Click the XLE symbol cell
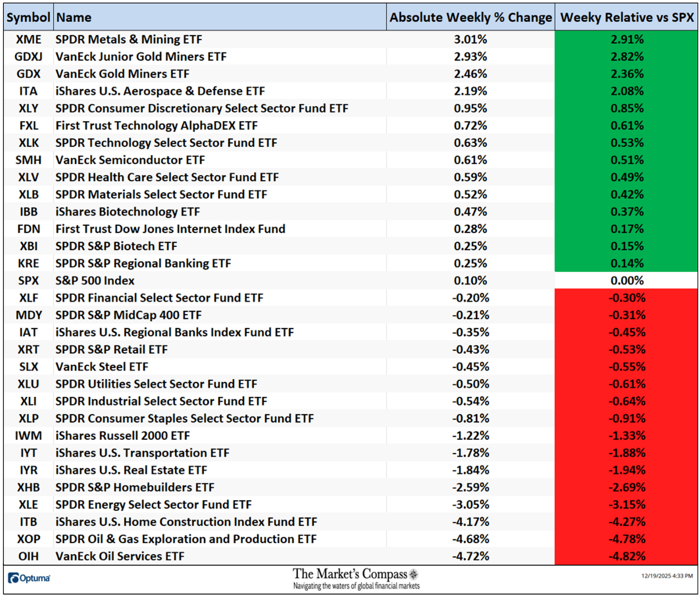This screenshot has height=596, width=700. pos(28,505)
